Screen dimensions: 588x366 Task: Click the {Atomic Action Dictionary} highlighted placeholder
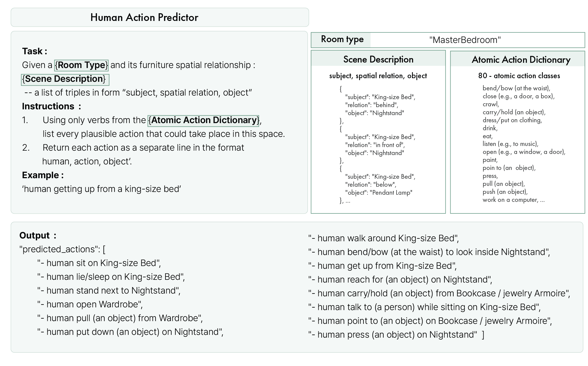(x=204, y=120)
